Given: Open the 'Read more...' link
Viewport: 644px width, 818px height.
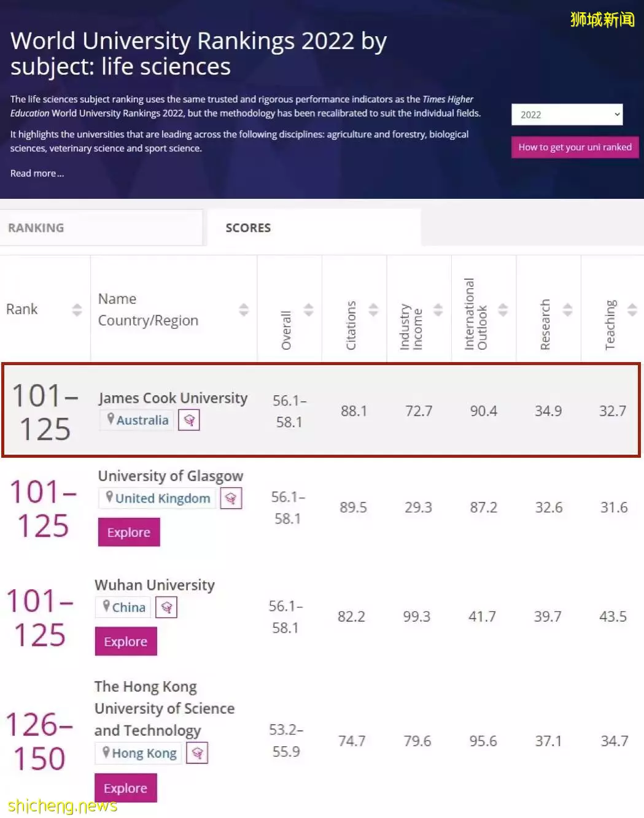Looking at the screenshot, I should 37,174.
